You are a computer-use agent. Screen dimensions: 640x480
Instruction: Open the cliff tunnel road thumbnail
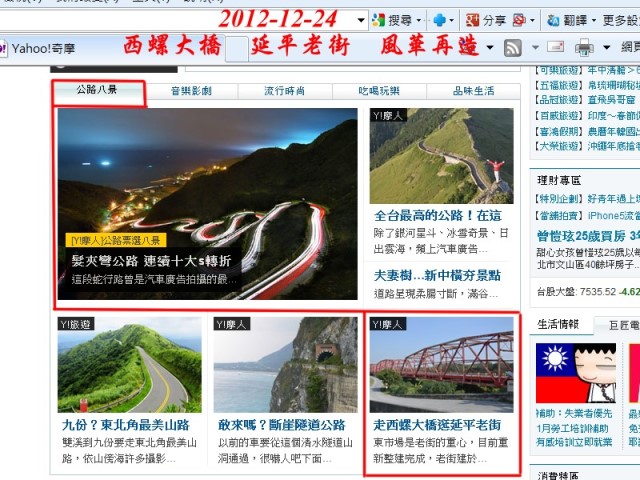pos(285,364)
